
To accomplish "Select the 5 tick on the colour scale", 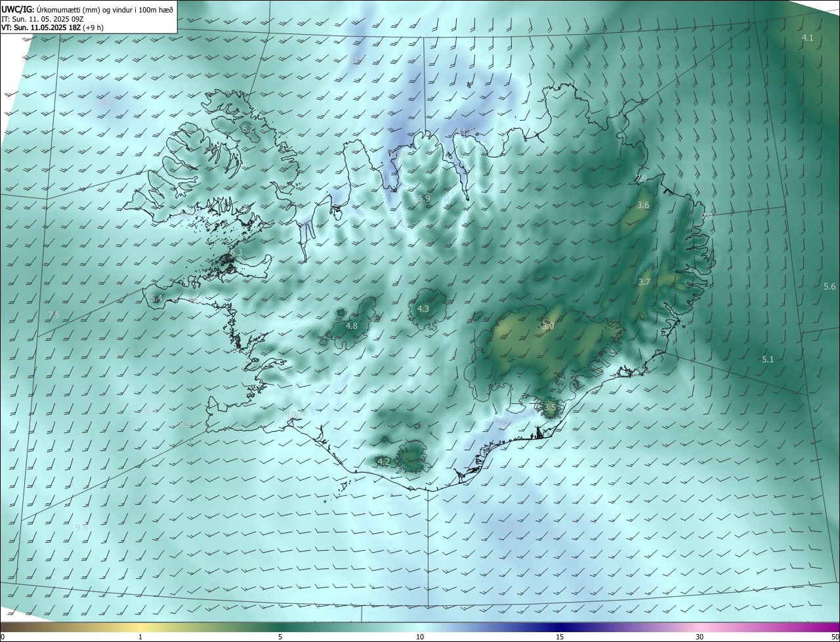I will (x=280, y=637).
